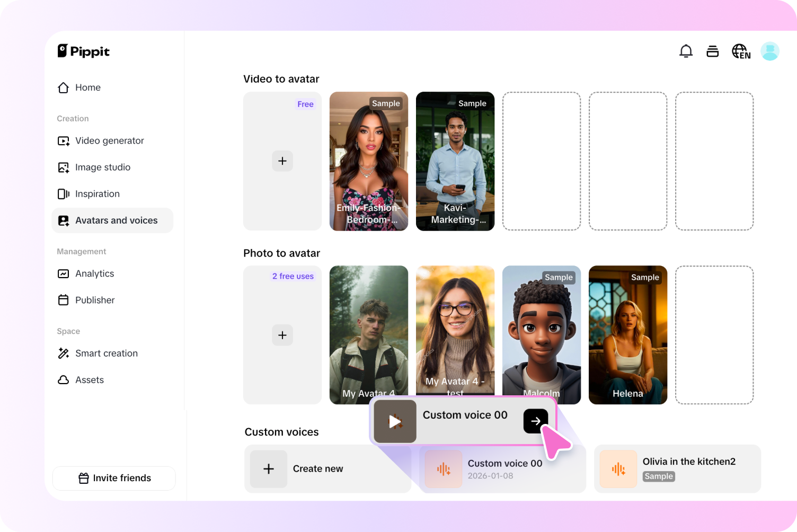Click the Invite friends button

tap(113, 478)
